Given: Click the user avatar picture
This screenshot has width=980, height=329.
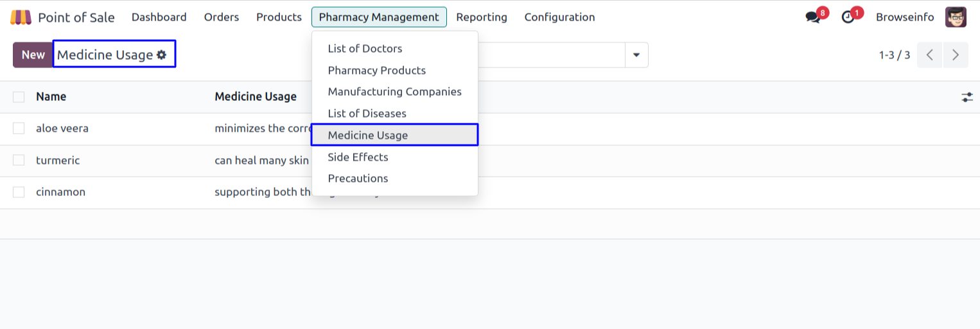Looking at the screenshot, I should point(956,17).
